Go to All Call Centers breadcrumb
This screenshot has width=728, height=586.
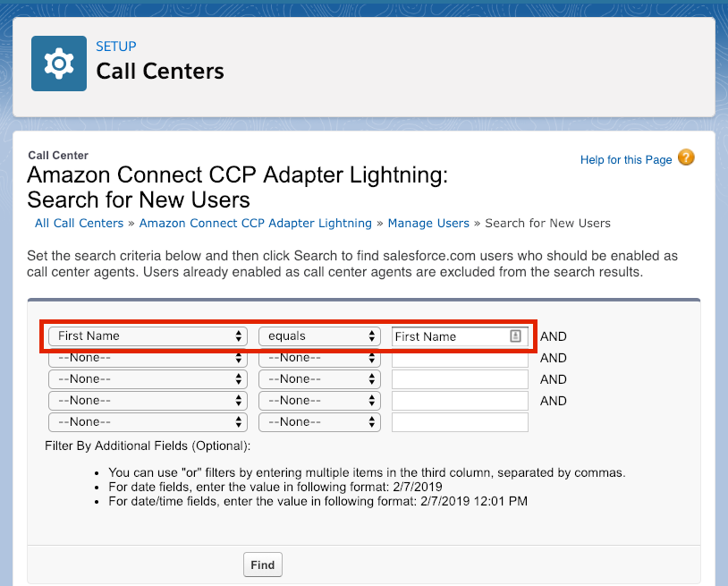pyautogui.click(x=80, y=224)
